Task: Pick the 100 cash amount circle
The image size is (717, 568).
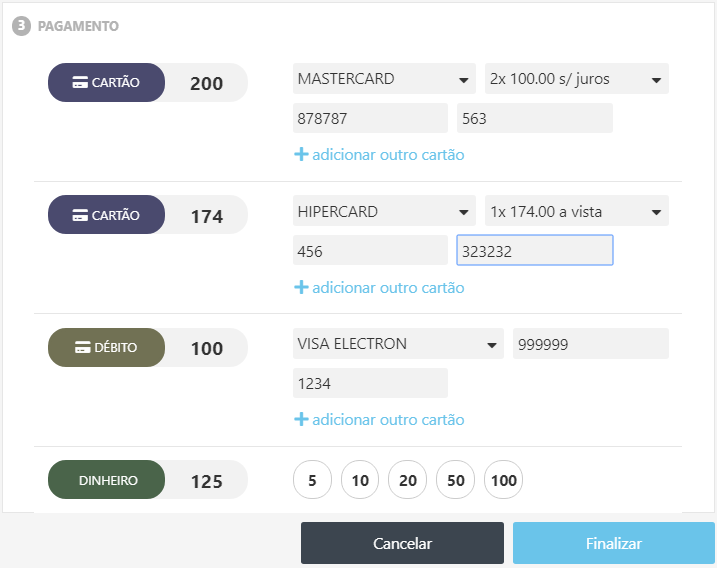Action: [503, 481]
